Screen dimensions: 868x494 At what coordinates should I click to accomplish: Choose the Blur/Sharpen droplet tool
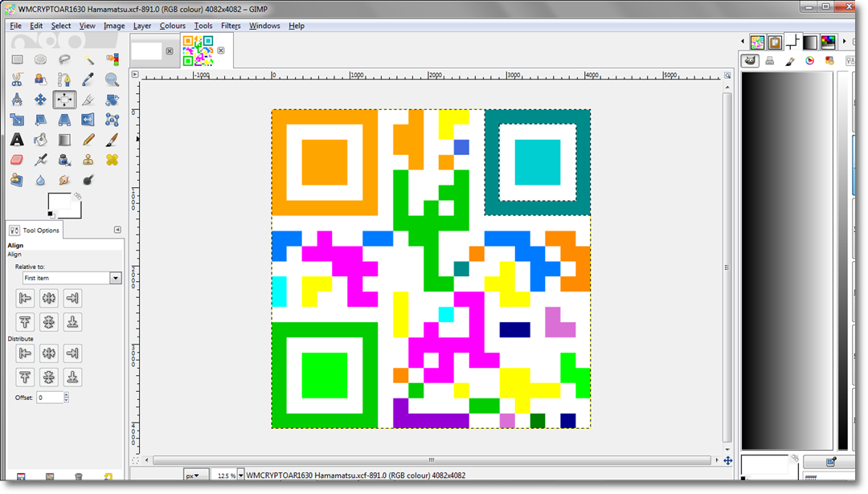point(40,180)
